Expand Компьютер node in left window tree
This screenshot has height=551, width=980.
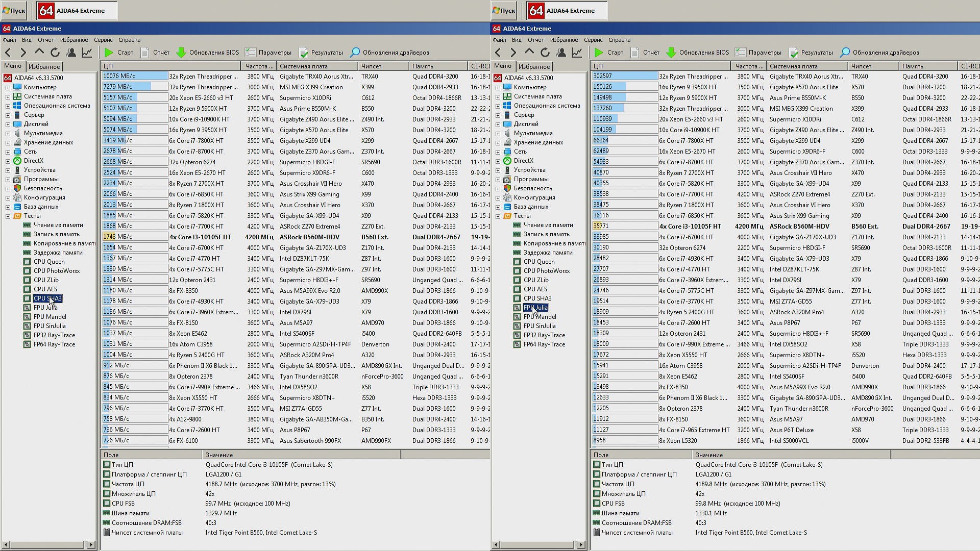pos(8,88)
